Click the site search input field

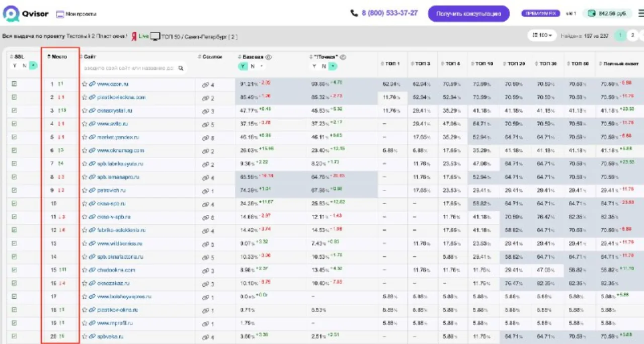coord(133,68)
